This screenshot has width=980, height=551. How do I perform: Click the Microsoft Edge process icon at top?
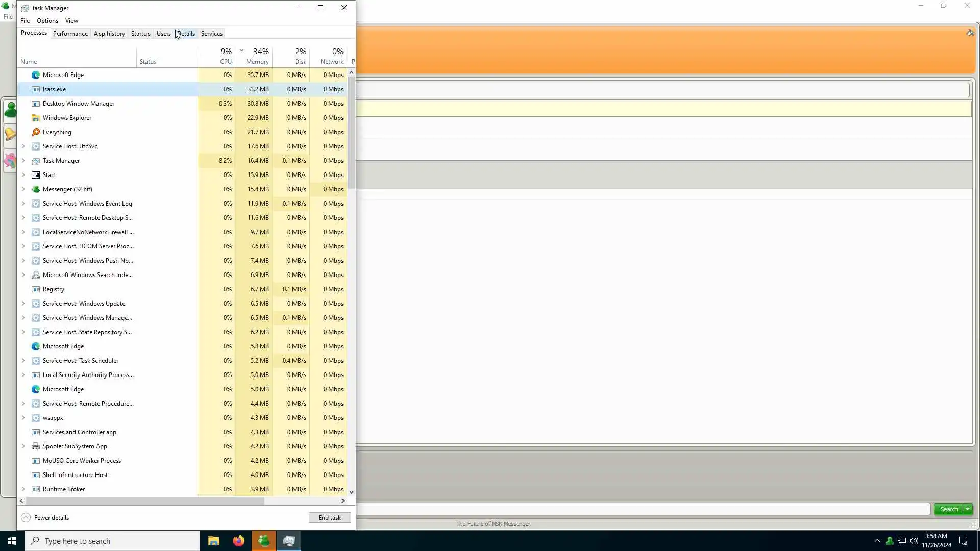(36, 75)
